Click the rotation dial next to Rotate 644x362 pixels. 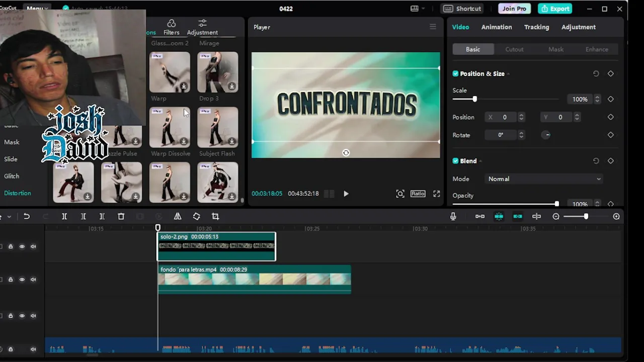546,135
